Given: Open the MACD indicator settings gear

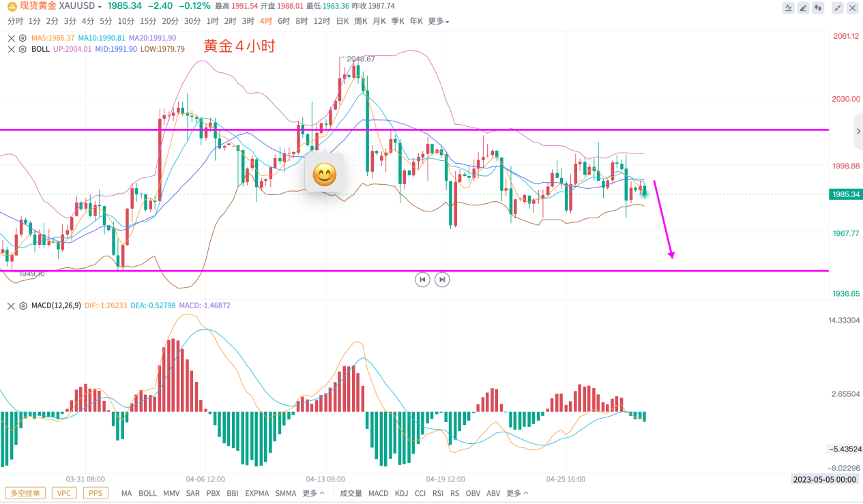Looking at the screenshot, I should click(x=23, y=306).
